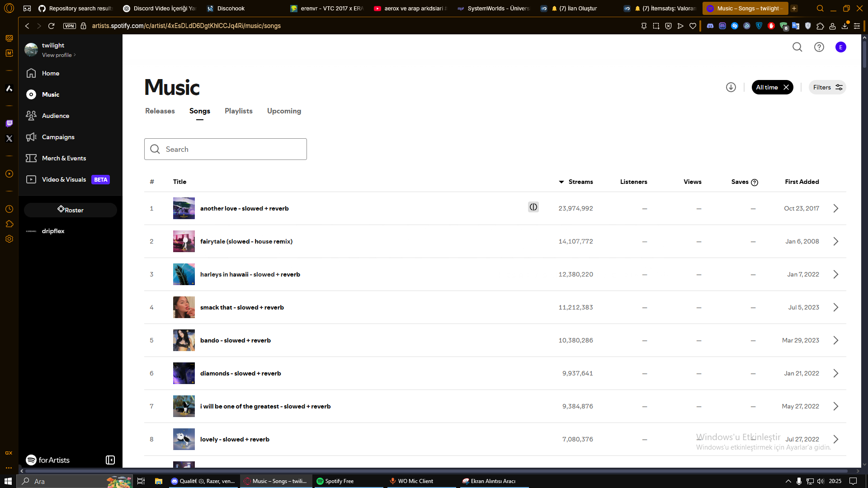
Task: Open the user account avatar E
Action: tap(841, 47)
